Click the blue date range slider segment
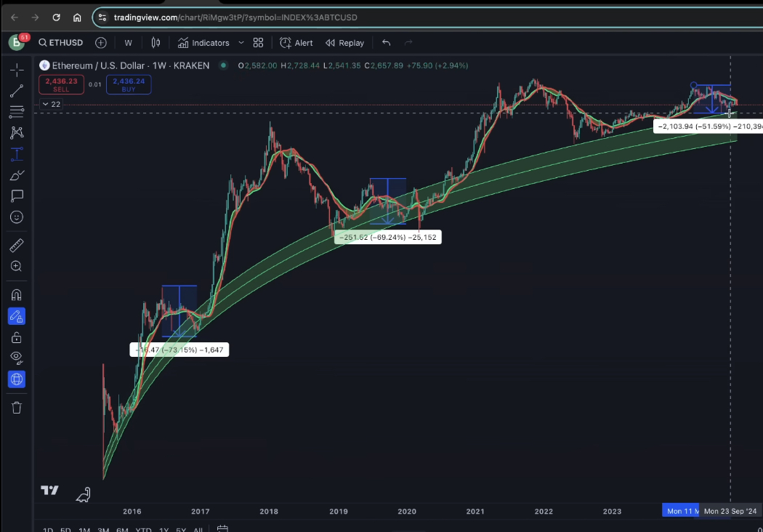Viewport: 763px width, 532px height. 680,511
